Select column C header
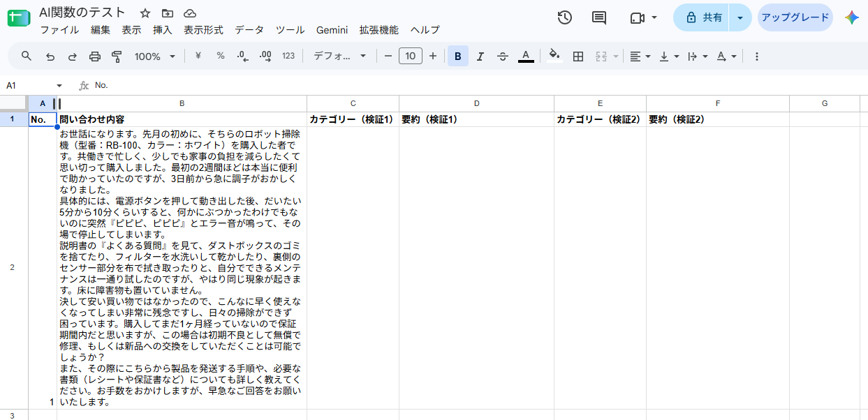 [353, 103]
